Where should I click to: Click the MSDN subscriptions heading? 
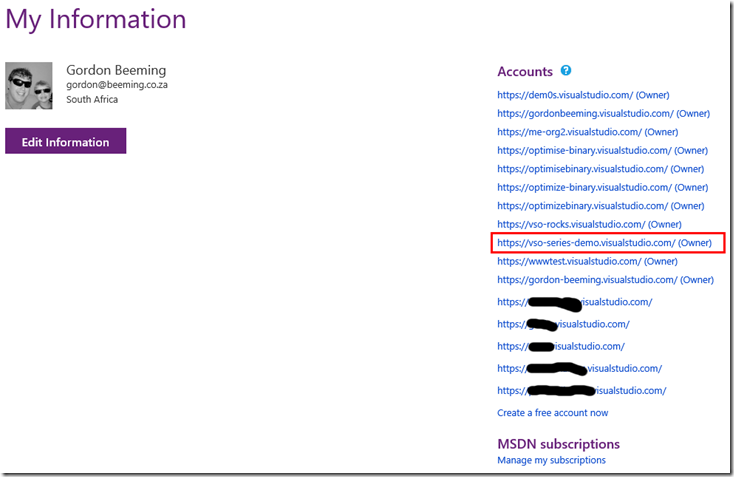[x=558, y=444]
